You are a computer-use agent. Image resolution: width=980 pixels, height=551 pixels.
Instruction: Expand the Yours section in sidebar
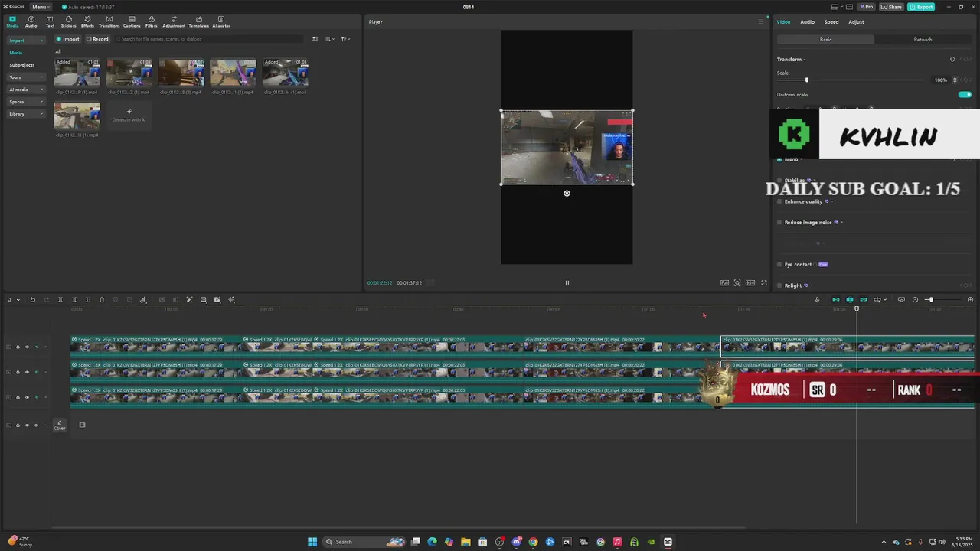(x=26, y=77)
